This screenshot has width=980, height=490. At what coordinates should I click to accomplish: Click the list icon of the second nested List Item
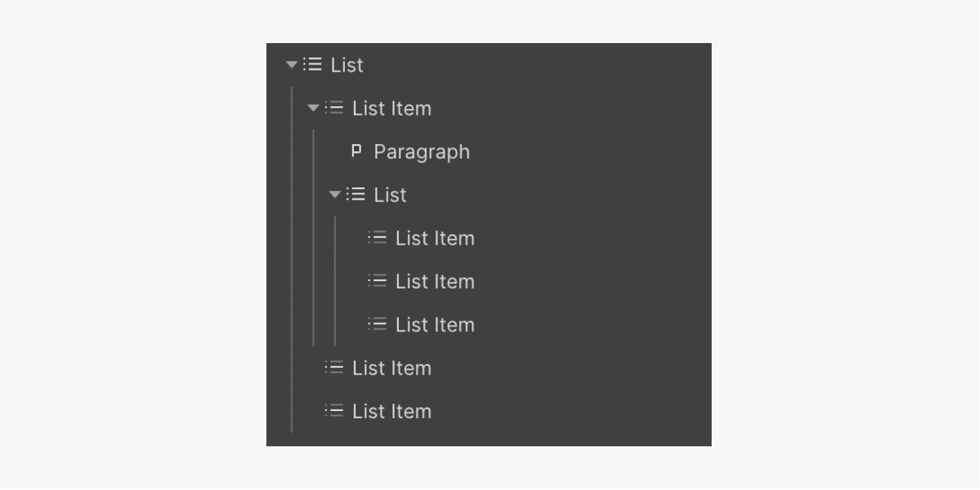tap(377, 281)
